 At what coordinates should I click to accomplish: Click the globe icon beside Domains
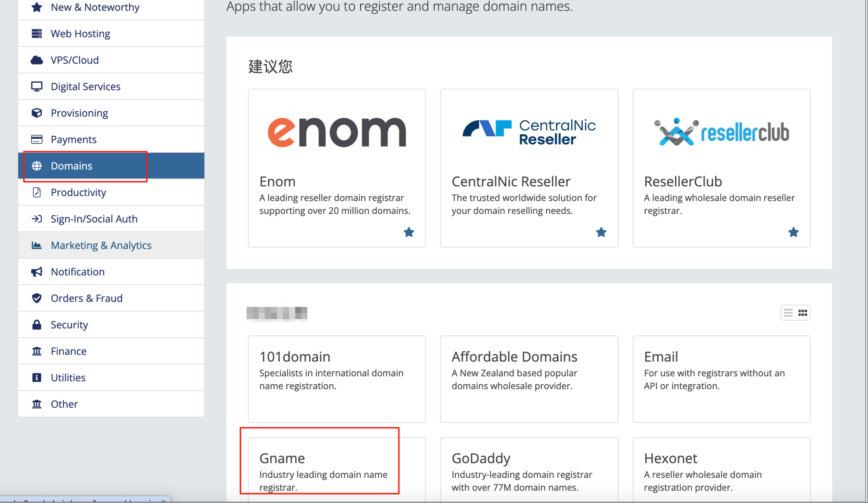coord(36,166)
